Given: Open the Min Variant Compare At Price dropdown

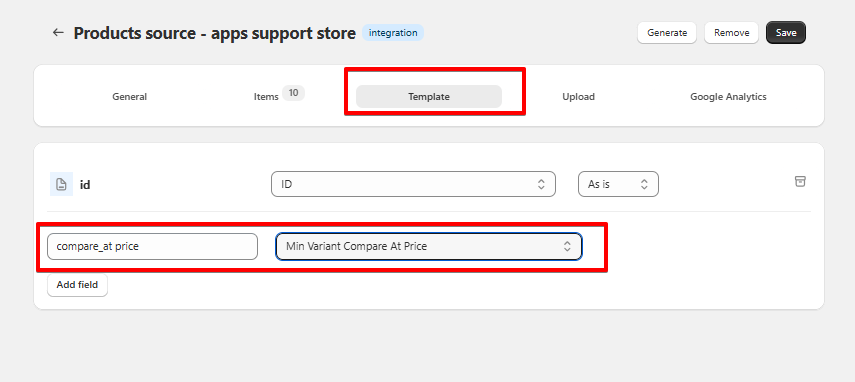Looking at the screenshot, I should [429, 246].
